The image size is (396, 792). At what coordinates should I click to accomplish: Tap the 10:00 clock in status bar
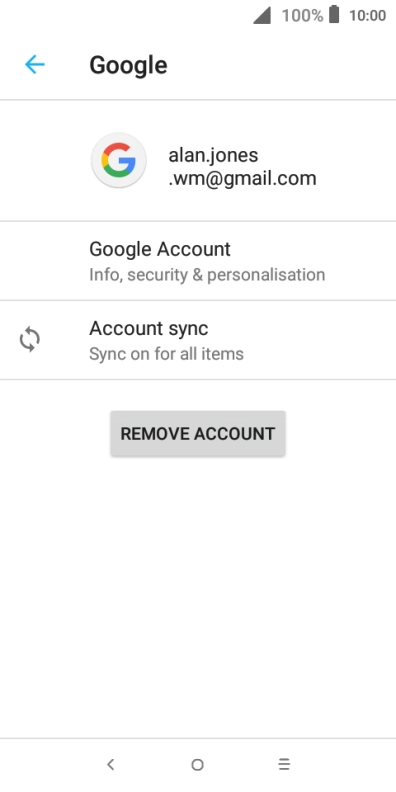[x=368, y=16]
